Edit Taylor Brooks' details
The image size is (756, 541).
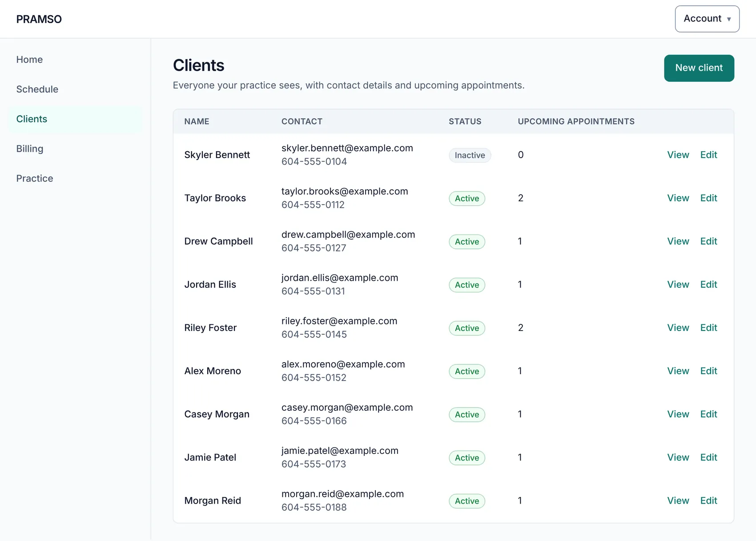pos(709,198)
